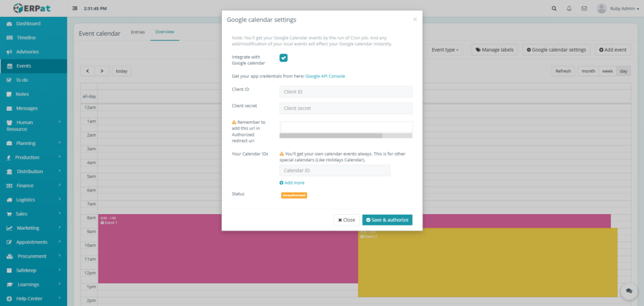
Task: Click the redirect URL horizontal scrollbar
Action: tap(331, 135)
